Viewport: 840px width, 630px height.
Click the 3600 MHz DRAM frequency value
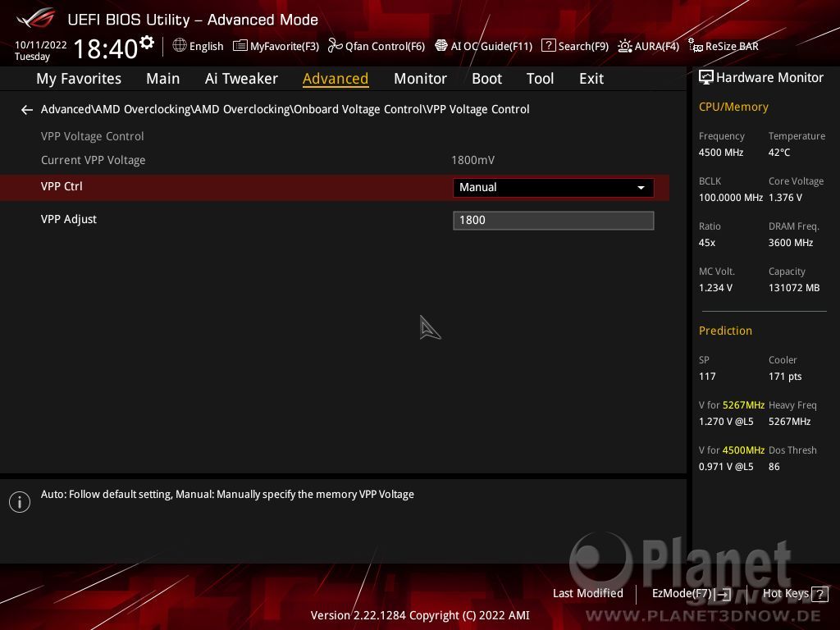pyautogui.click(x=790, y=243)
